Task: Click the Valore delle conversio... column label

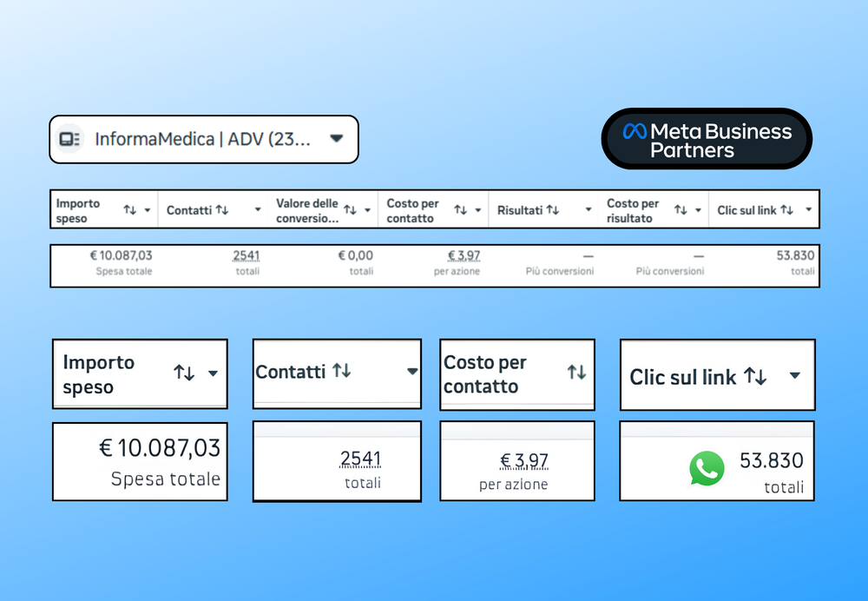Action: coord(307,210)
